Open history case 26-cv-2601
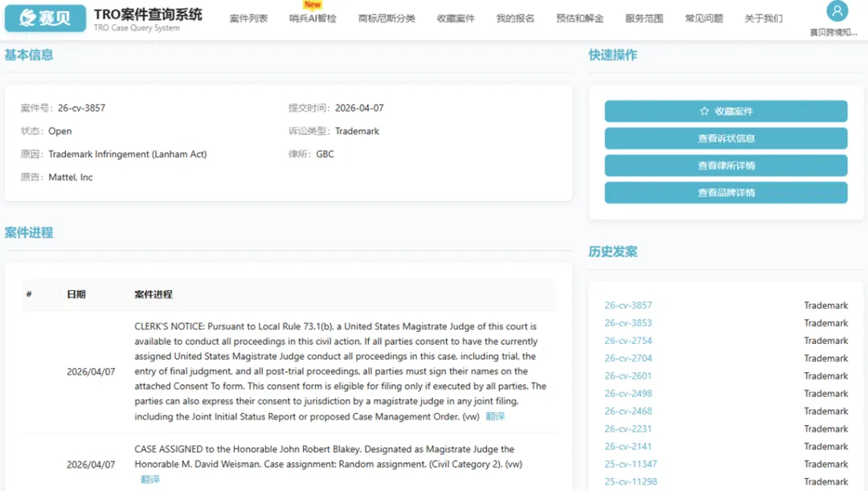The image size is (868, 491). click(628, 376)
